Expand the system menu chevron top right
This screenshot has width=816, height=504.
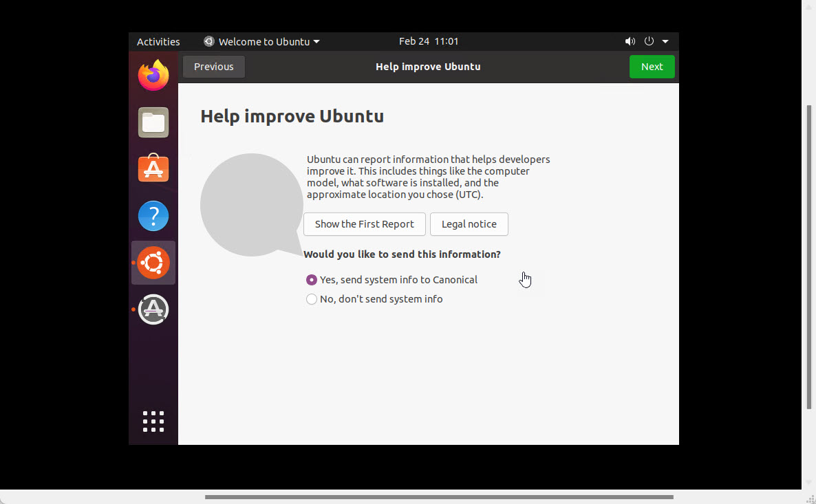coord(665,41)
